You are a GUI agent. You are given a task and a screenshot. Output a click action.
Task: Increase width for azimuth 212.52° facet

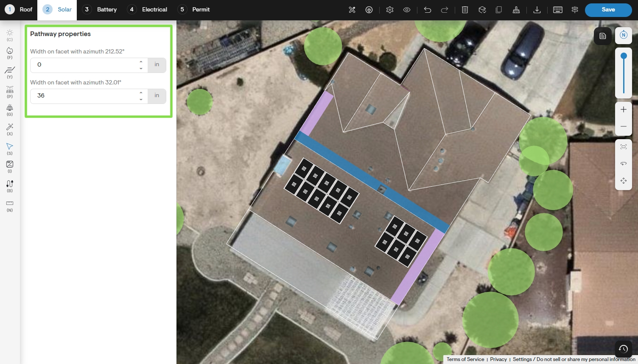click(x=141, y=62)
